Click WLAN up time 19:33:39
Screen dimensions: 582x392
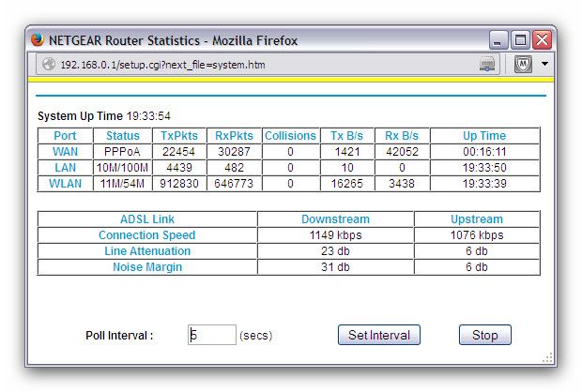484,184
